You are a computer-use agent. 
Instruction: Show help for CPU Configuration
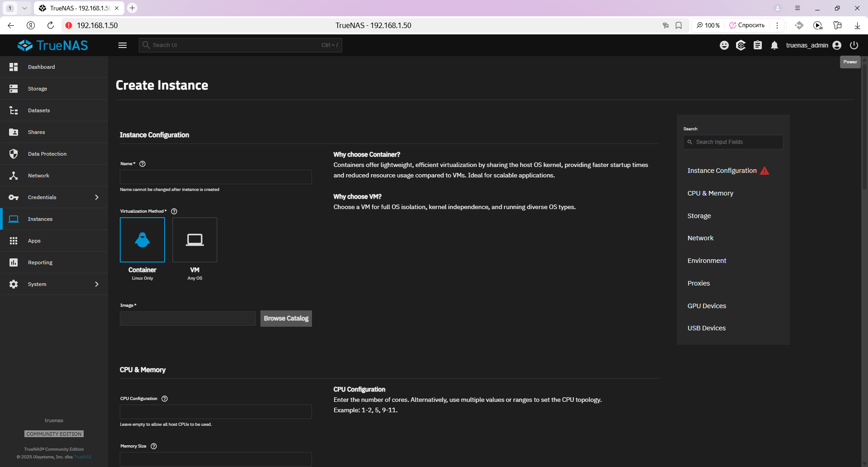click(165, 399)
